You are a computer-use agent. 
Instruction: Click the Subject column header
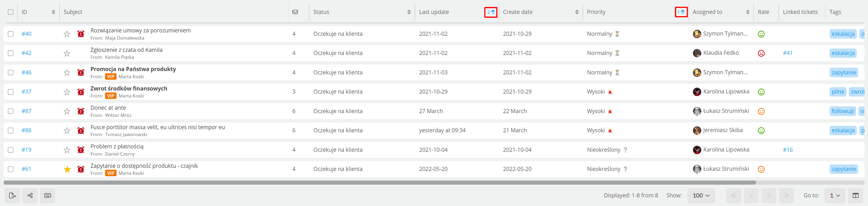(73, 12)
